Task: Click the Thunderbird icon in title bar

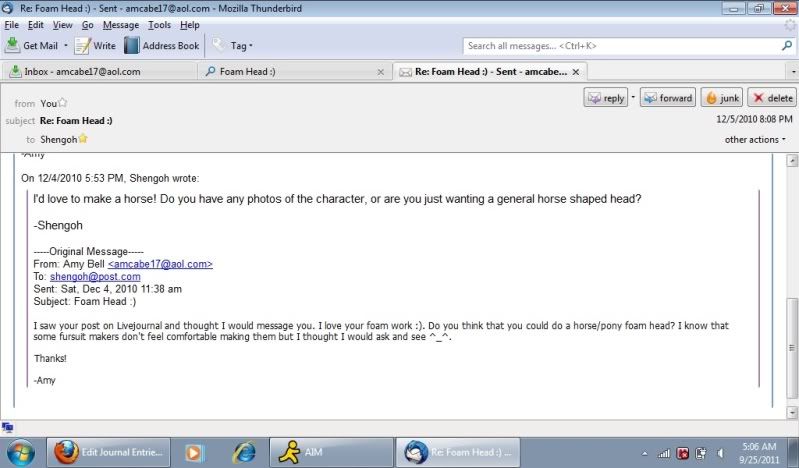Action: coord(8,8)
